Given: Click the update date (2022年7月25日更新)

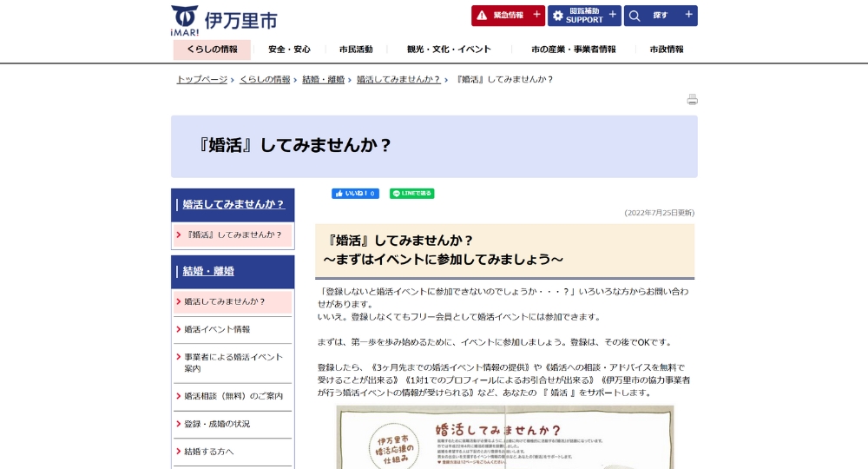Looking at the screenshot, I should 660,213.
